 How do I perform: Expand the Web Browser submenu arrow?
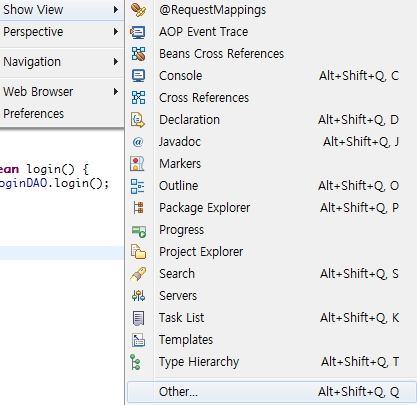[116, 91]
